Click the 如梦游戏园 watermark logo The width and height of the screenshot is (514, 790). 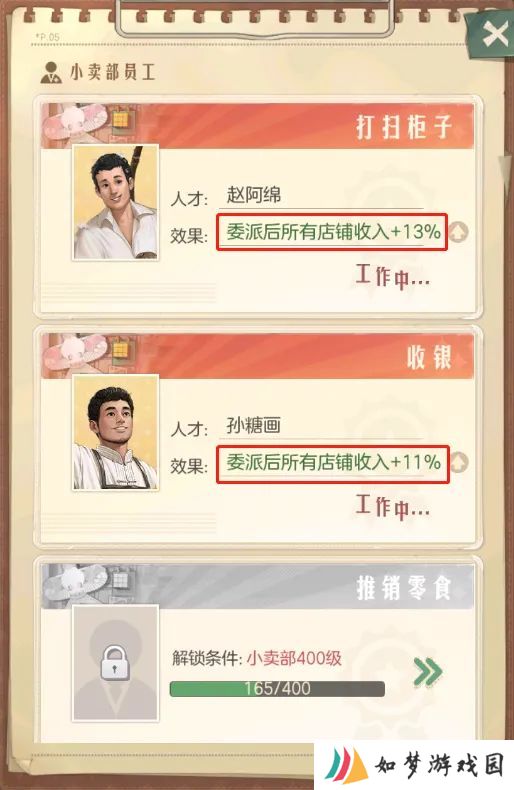click(x=414, y=766)
